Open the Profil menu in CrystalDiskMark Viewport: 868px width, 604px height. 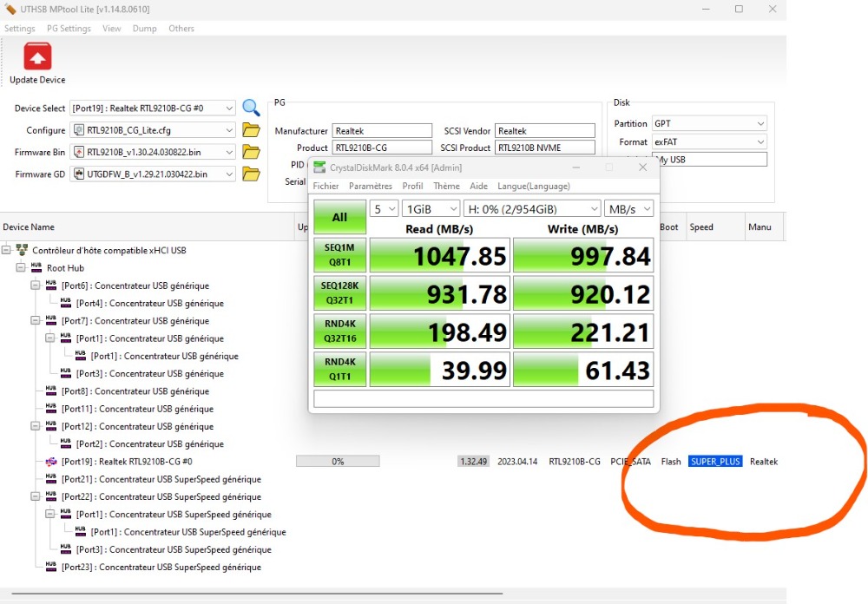412,186
